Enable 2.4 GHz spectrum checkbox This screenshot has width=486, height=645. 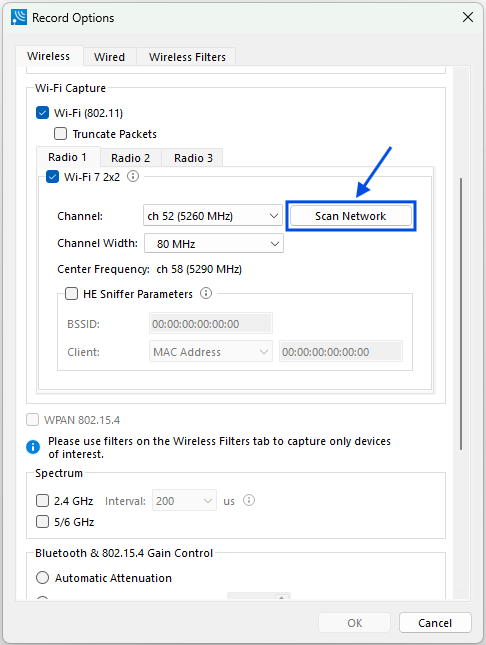point(42,501)
